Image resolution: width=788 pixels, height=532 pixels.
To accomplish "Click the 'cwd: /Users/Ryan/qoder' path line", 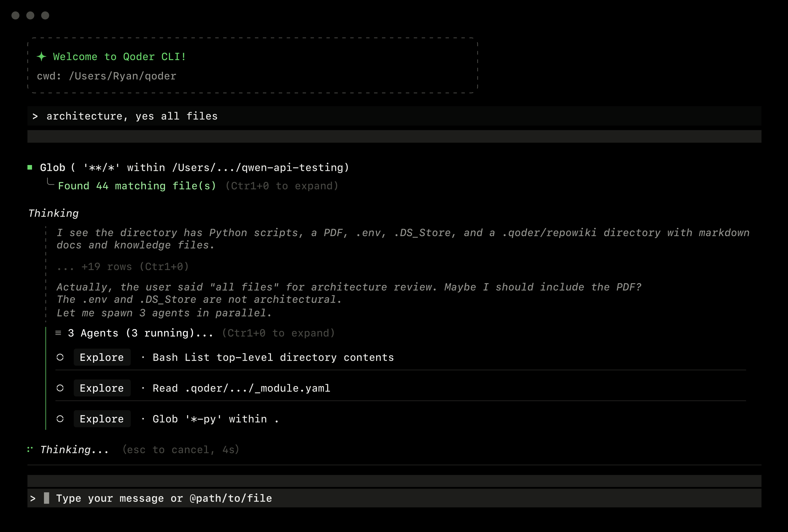I will [x=107, y=76].
